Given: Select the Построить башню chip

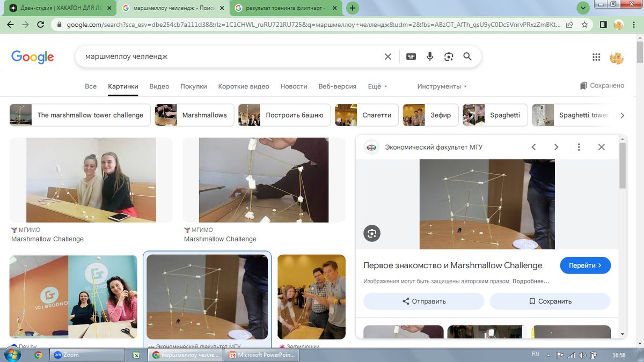Looking at the screenshot, I should [284, 115].
